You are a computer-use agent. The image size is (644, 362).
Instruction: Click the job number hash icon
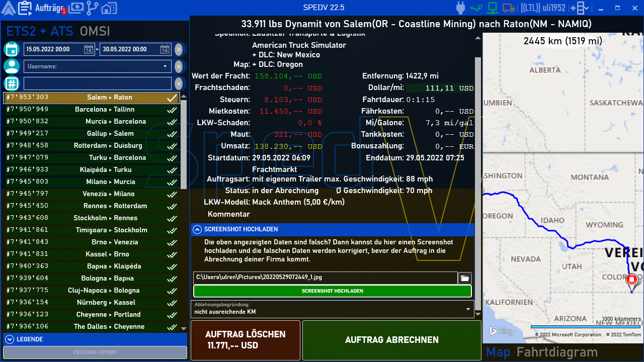12,83
